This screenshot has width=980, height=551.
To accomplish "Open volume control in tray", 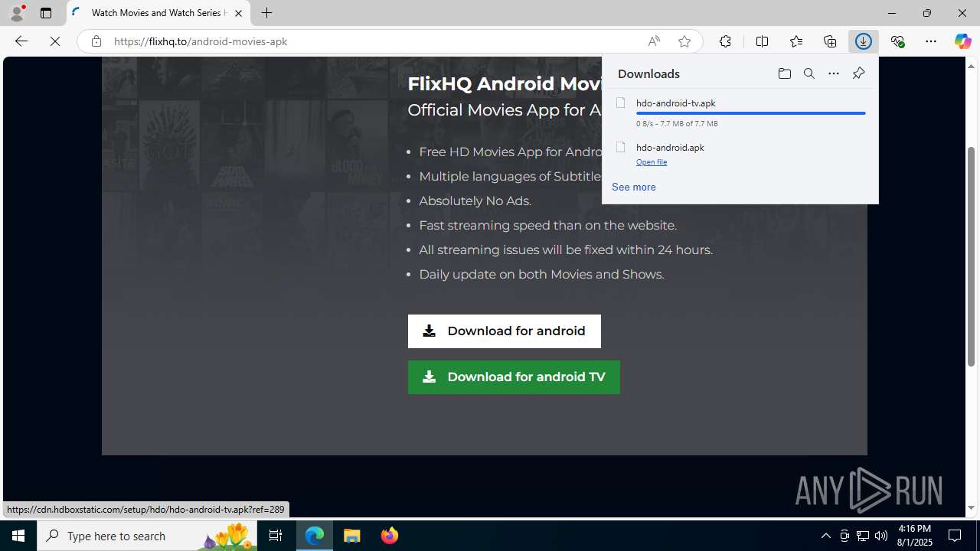I will (881, 536).
